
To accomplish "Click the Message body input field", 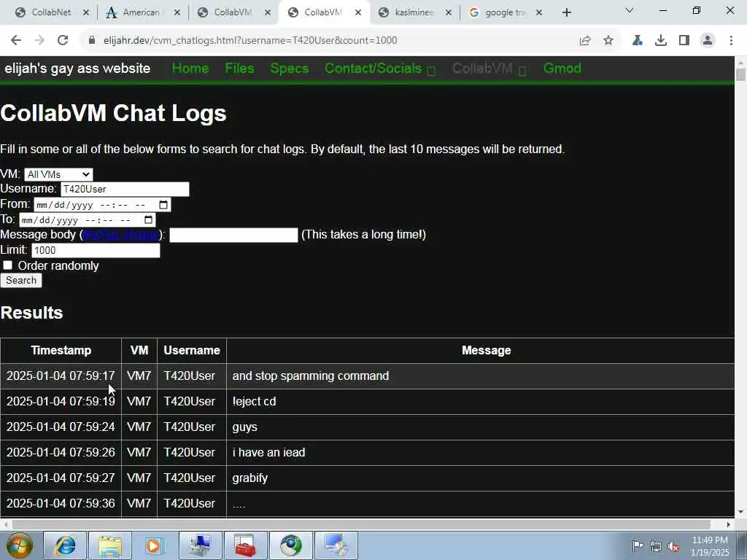I will pyautogui.click(x=233, y=235).
